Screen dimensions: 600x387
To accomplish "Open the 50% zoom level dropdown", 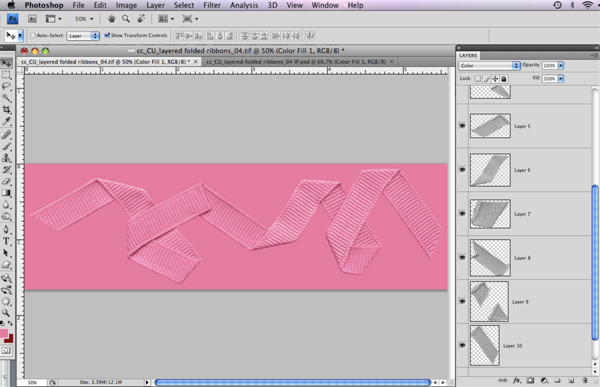I will pyautogui.click(x=84, y=19).
